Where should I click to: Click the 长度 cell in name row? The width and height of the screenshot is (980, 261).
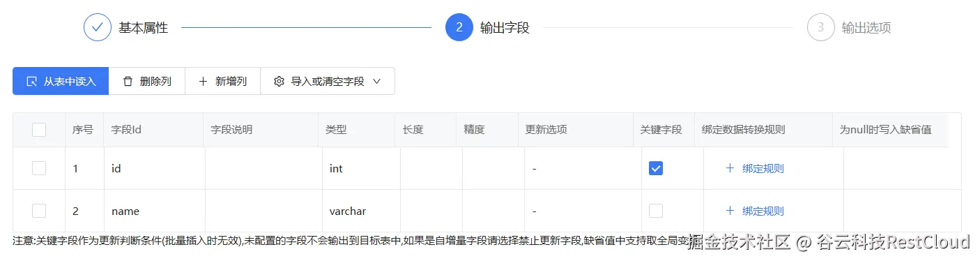pos(431,211)
